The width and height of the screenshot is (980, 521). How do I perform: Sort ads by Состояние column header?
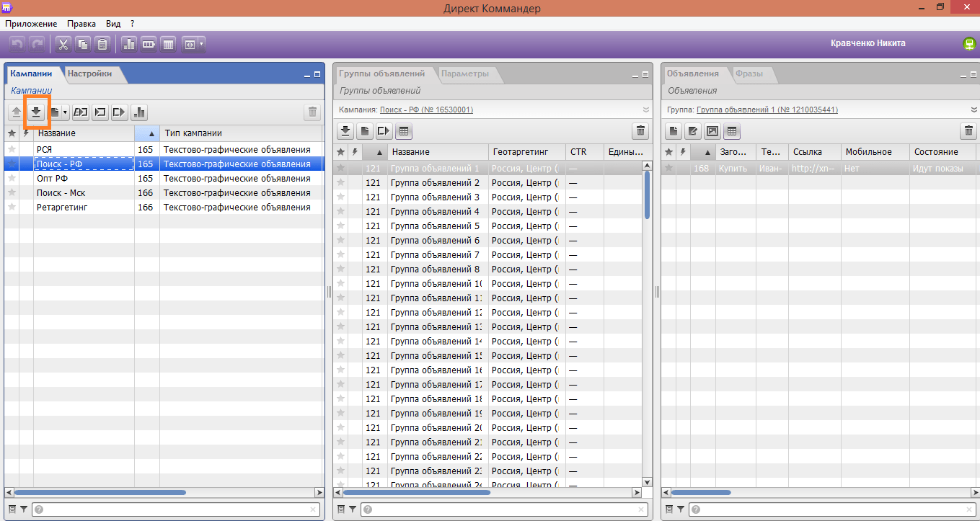pos(944,152)
